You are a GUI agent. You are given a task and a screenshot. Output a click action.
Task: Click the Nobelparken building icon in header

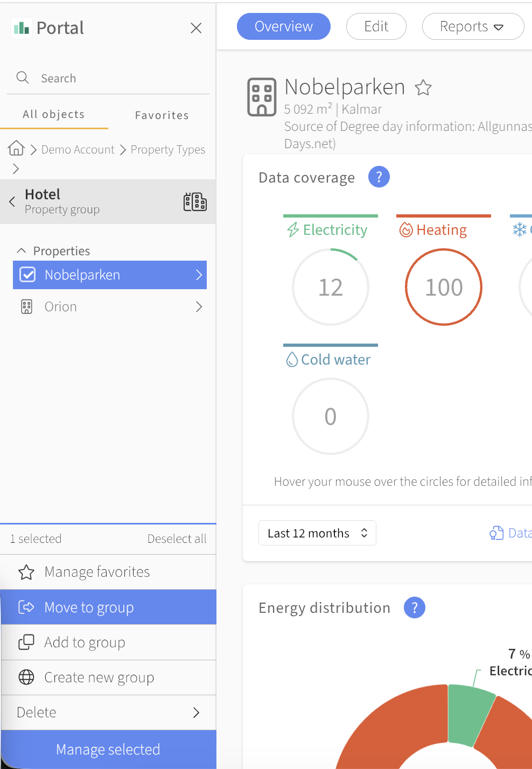pyautogui.click(x=262, y=97)
